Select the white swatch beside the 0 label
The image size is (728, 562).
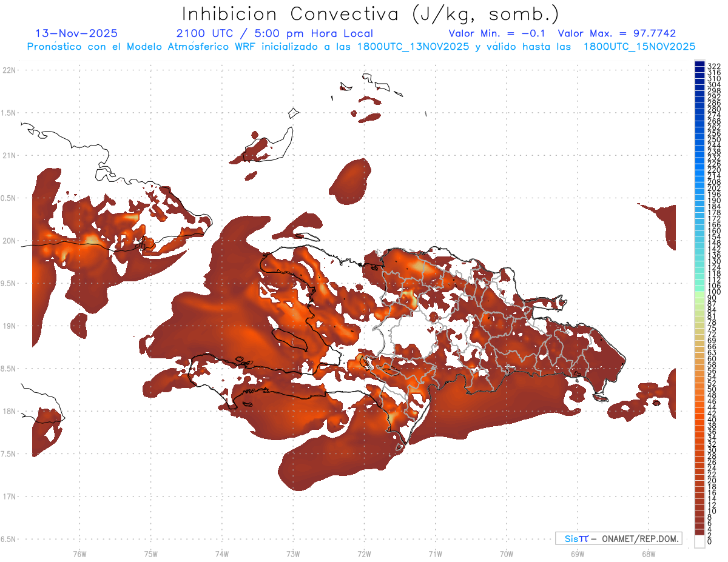[699, 541]
